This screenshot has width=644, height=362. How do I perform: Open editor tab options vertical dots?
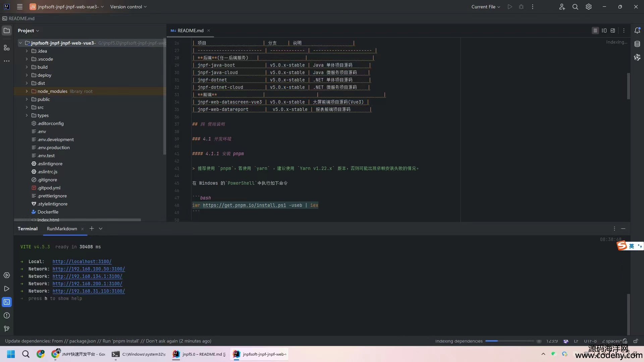coord(624,31)
